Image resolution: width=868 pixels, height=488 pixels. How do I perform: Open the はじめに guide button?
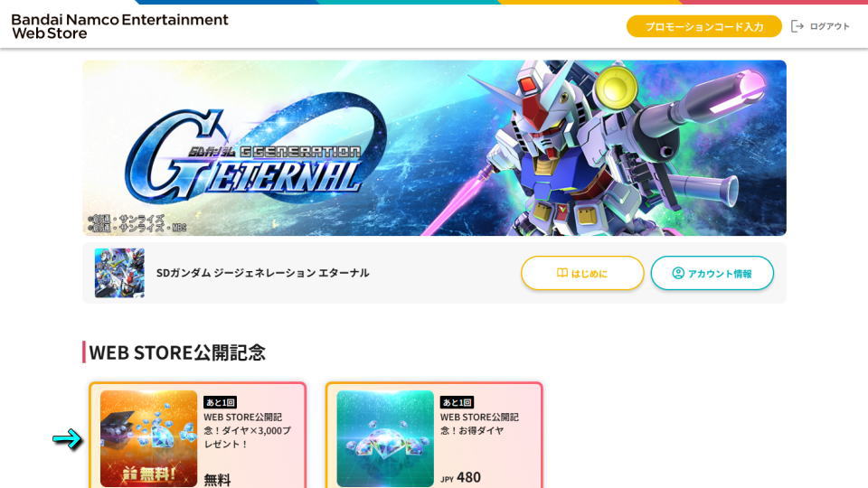[x=582, y=273]
